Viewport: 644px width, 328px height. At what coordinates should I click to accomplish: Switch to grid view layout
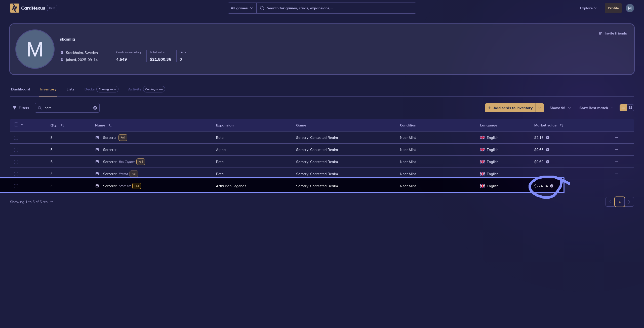pyautogui.click(x=630, y=108)
